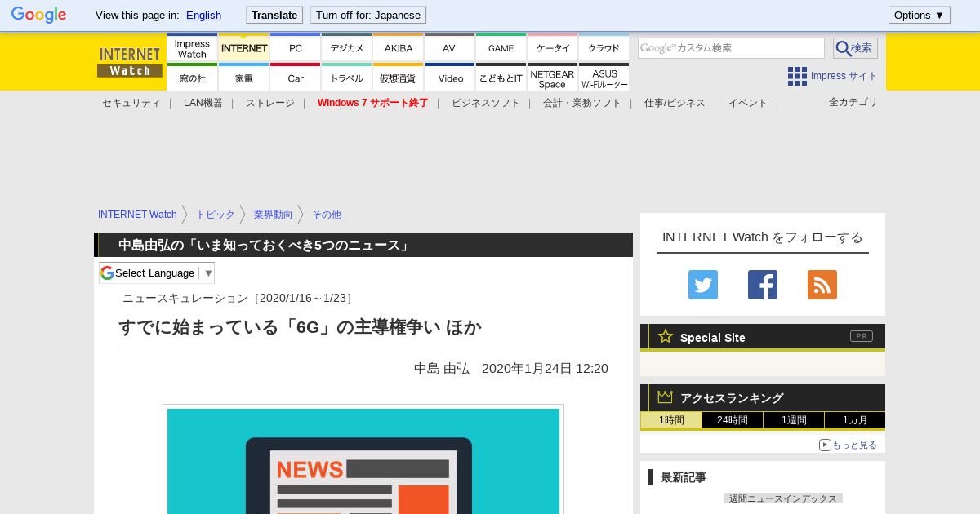Go to the 仕事/ビジネス category
The width and height of the screenshot is (980, 514).
point(675,103)
